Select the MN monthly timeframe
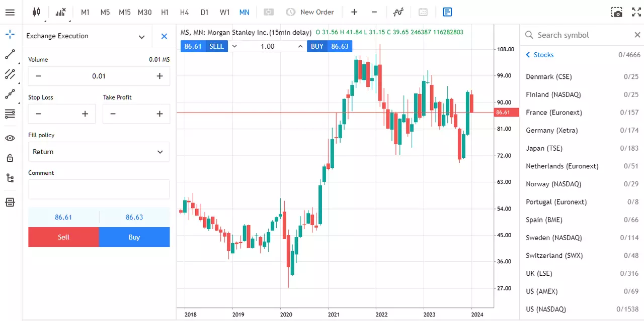Image resolution: width=644 pixels, height=321 pixels. pyautogui.click(x=245, y=12)
